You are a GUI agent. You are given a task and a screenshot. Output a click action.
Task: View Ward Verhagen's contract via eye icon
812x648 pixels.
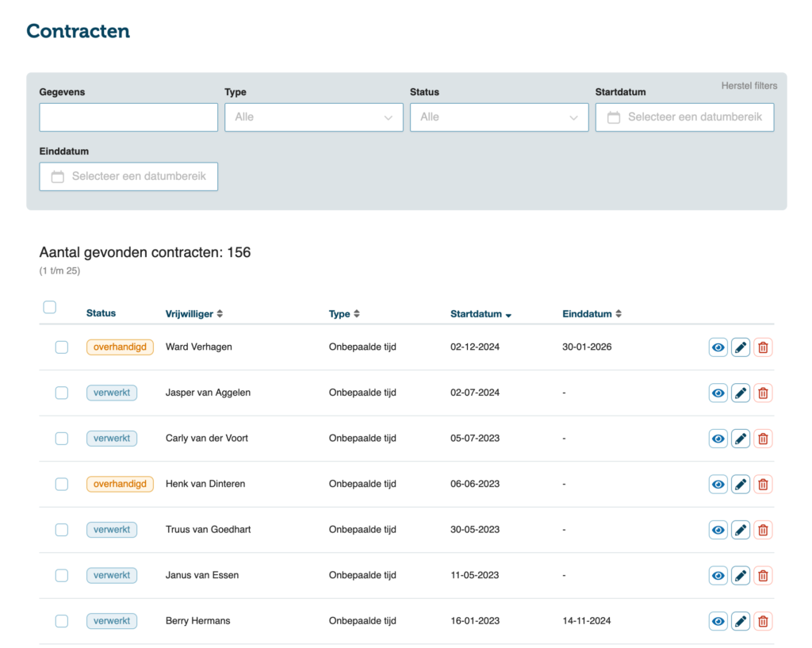(x=718, y=347)
